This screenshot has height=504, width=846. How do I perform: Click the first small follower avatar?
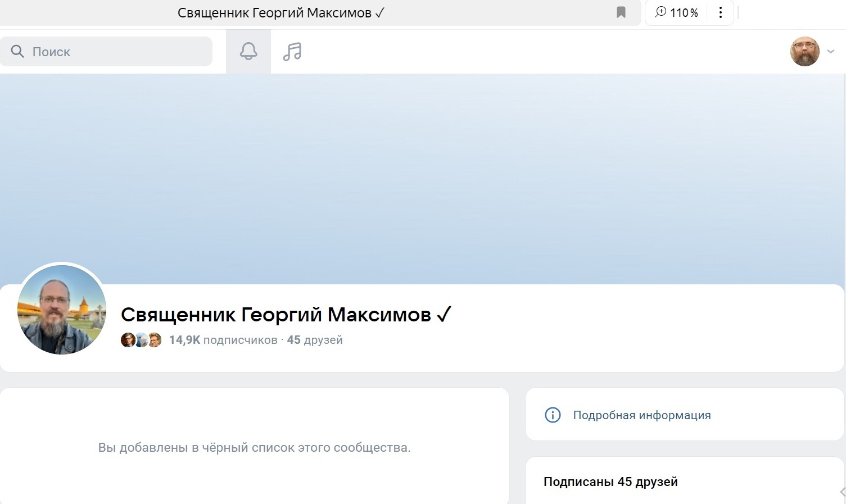tap(128, 340)
